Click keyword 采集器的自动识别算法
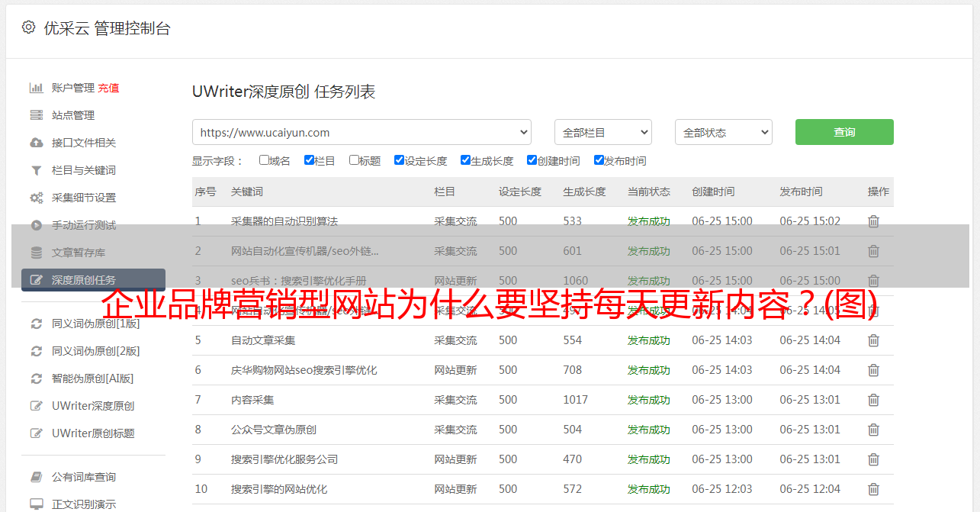The height and width of the screenshot is (512, 980). (284, 221)
